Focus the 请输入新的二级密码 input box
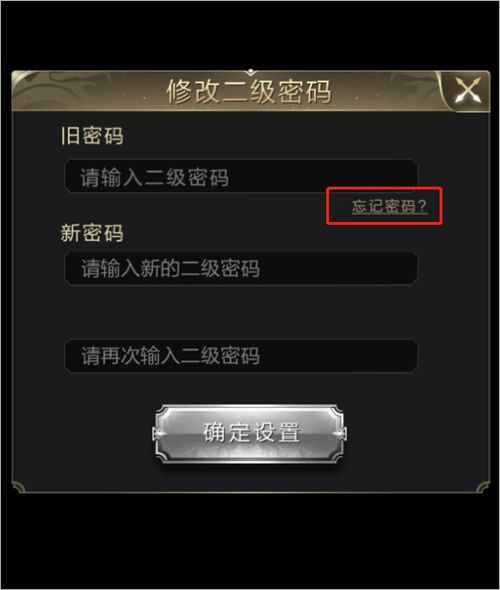The height and width of the screenshot is (590, 500). (241, 269)
